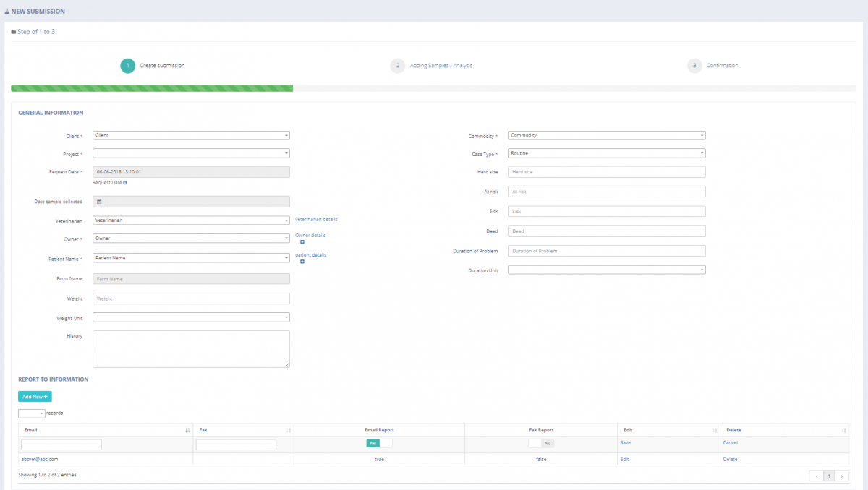Click 'Step of 1 to 3' text

coord(35,32)
